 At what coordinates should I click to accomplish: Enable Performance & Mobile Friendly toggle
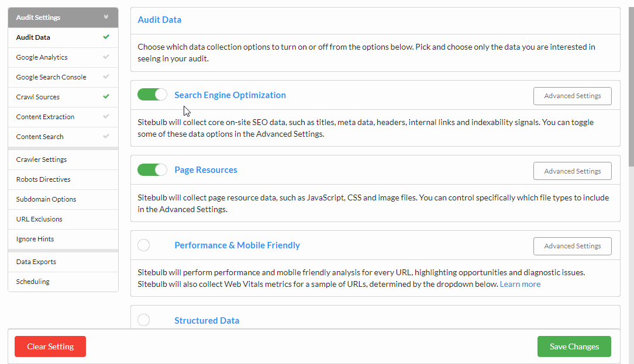point(143,245)
